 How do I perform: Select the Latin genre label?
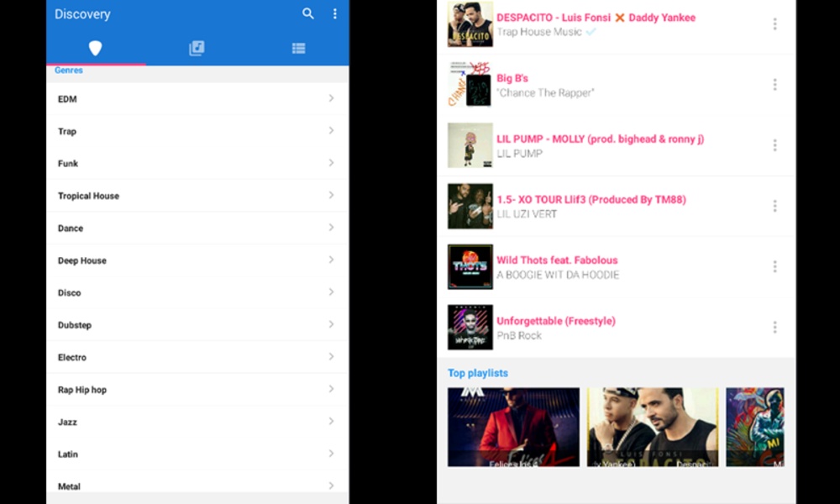(x=67, y=454)
